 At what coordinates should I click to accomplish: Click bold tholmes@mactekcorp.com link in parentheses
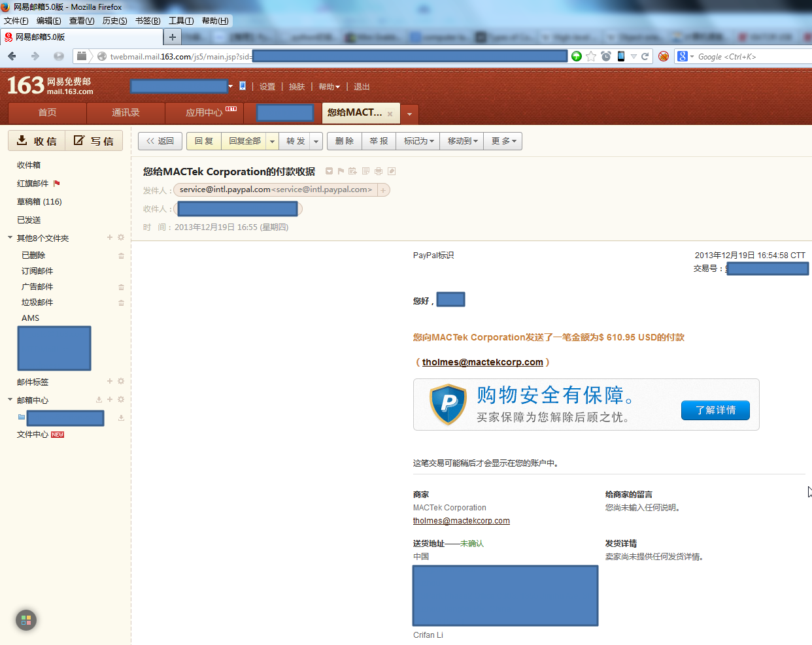(x=482, y=362)
